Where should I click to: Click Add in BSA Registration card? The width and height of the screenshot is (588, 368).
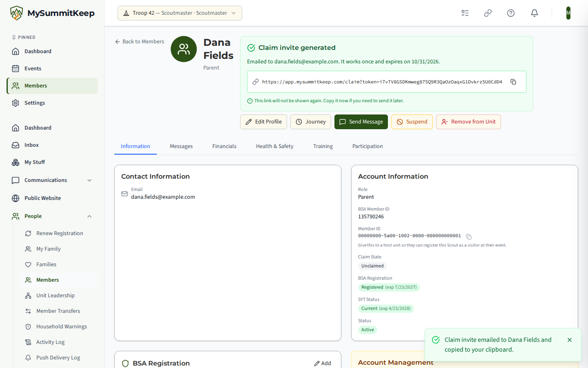323,364
